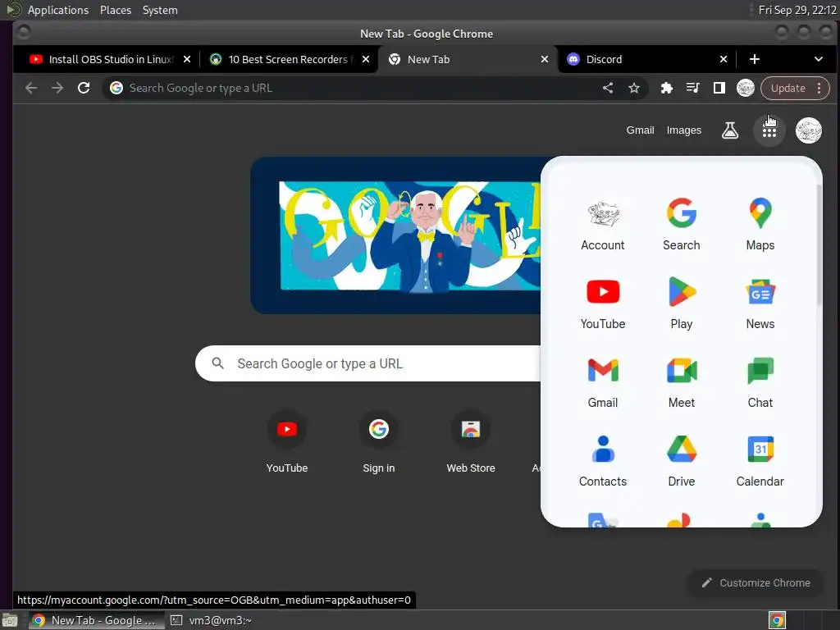Go forward to the next page

[57, 88]
